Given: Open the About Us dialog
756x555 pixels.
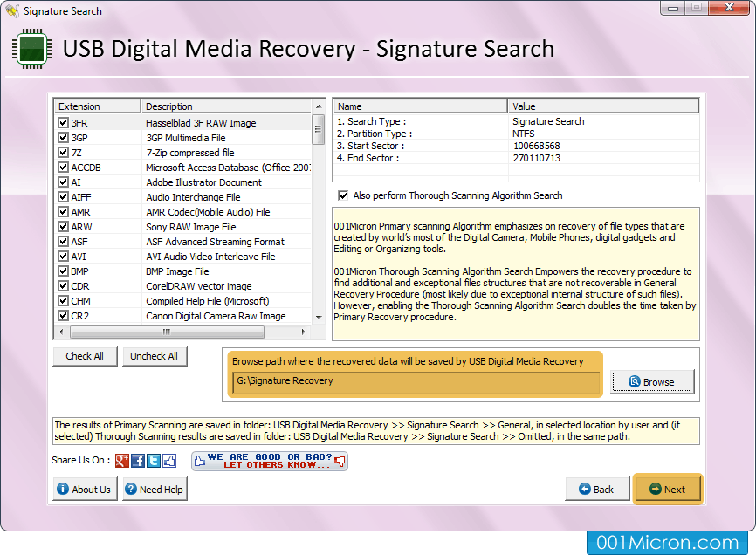Looking at the screenshot, I should tap(85, 490).
